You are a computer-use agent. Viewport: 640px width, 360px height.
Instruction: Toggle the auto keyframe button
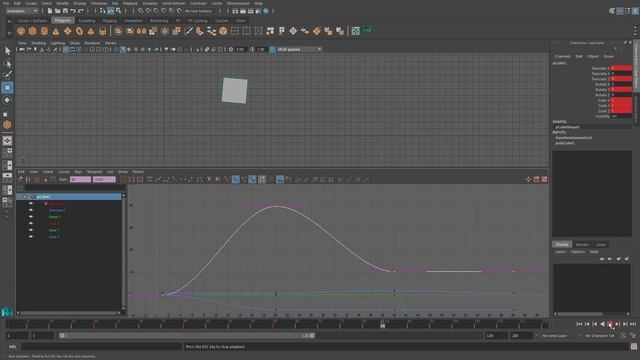coord(623,336)
